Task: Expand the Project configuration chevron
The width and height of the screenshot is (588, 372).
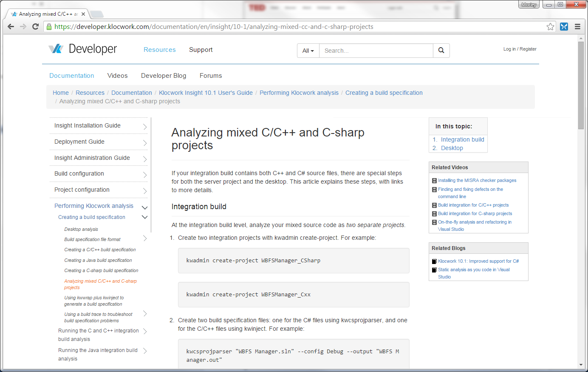Action: click(x=144, y=191)
